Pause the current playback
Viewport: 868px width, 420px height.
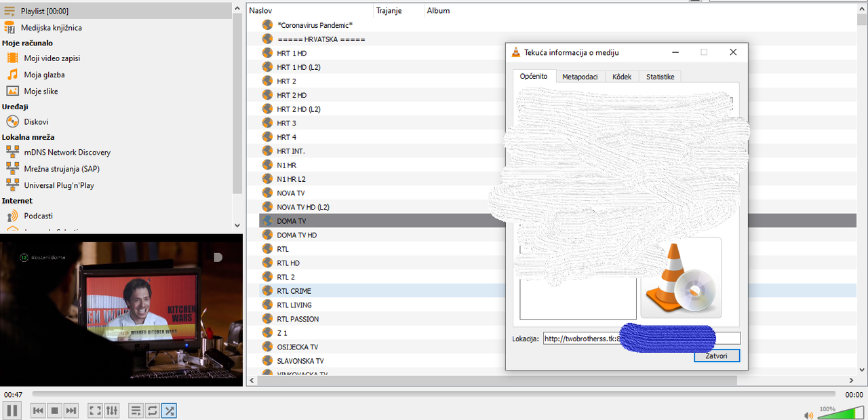12,411
